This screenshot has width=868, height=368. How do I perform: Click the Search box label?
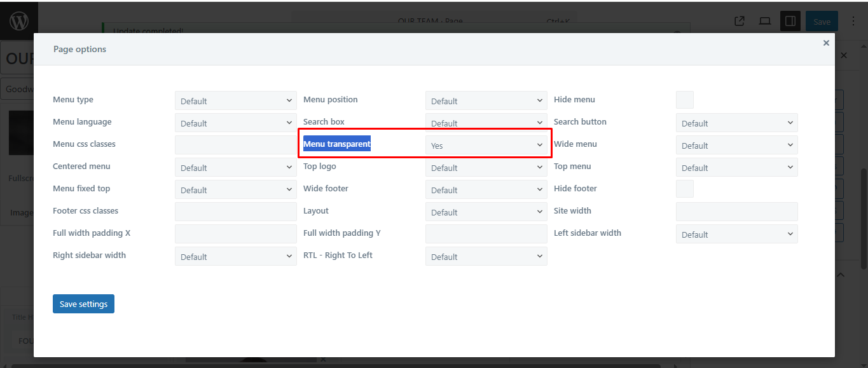324,122
